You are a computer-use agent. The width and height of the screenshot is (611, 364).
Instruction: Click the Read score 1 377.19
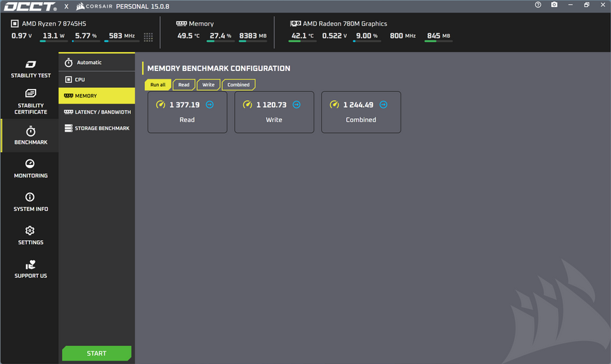click(x=185, y=104)
